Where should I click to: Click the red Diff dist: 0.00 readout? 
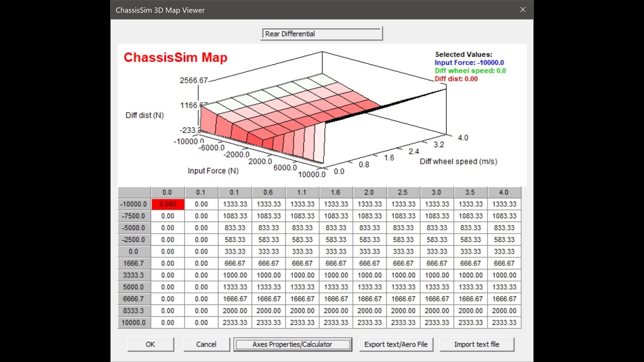click(x=456, y=79)
